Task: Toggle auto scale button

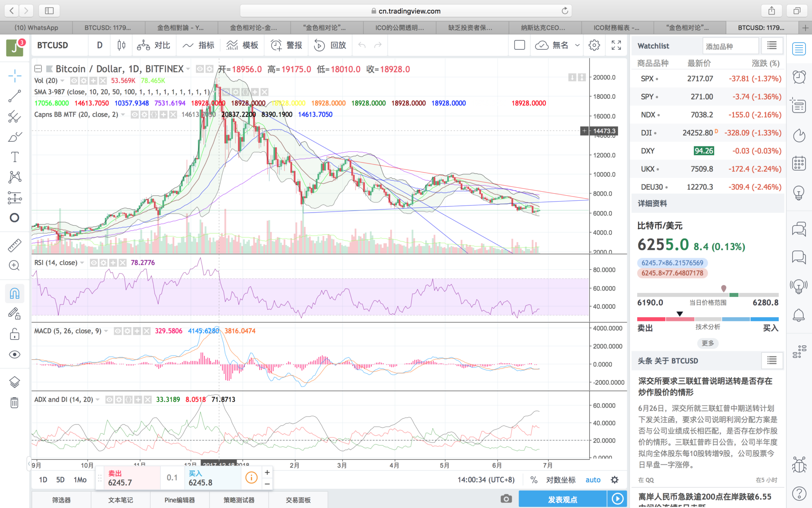Action: pyautogui.click(x=593, y=480)
